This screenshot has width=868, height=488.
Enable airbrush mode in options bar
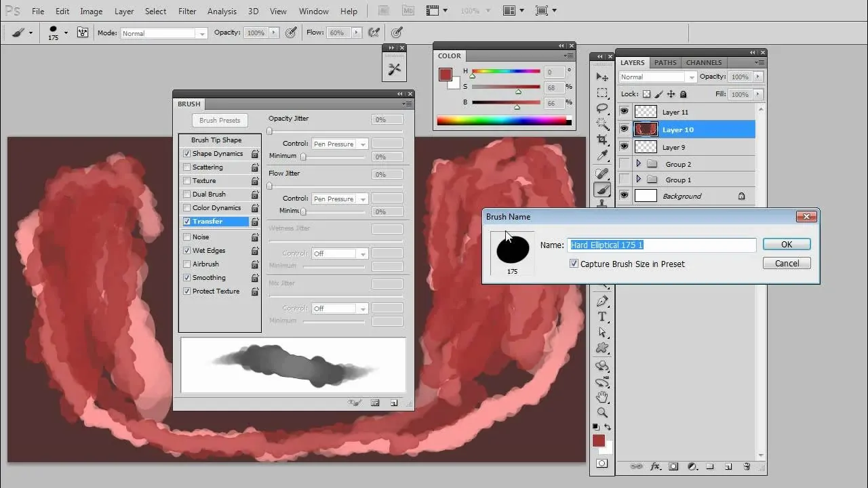(374, 33)
